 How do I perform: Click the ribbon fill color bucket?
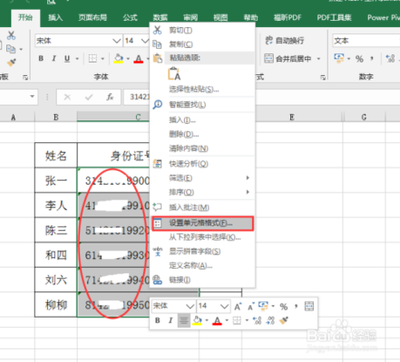[x=118, y=59]
